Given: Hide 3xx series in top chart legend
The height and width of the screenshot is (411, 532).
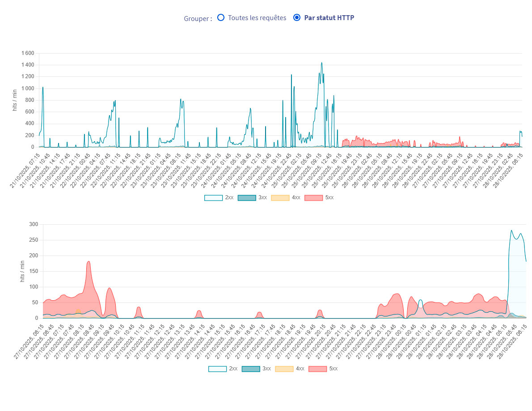Looking at the screenshot, I should click(x=246, y=197).
